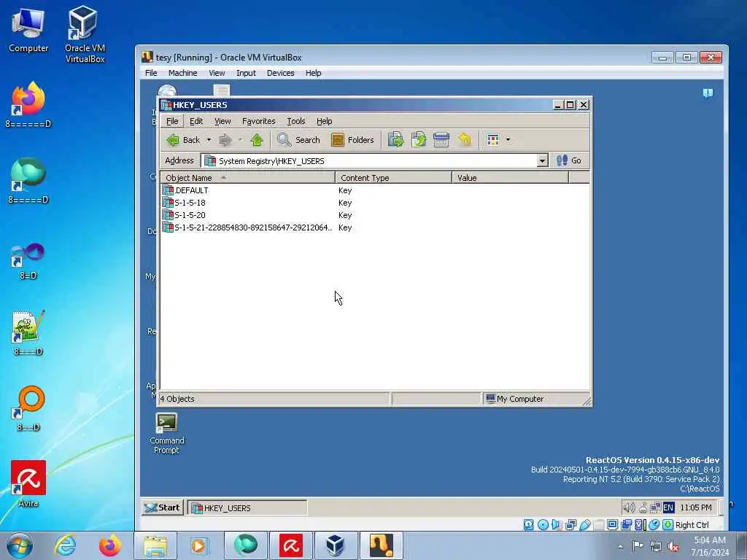Open the Tools menu
The image size is (747, 560).
point(296,122)
